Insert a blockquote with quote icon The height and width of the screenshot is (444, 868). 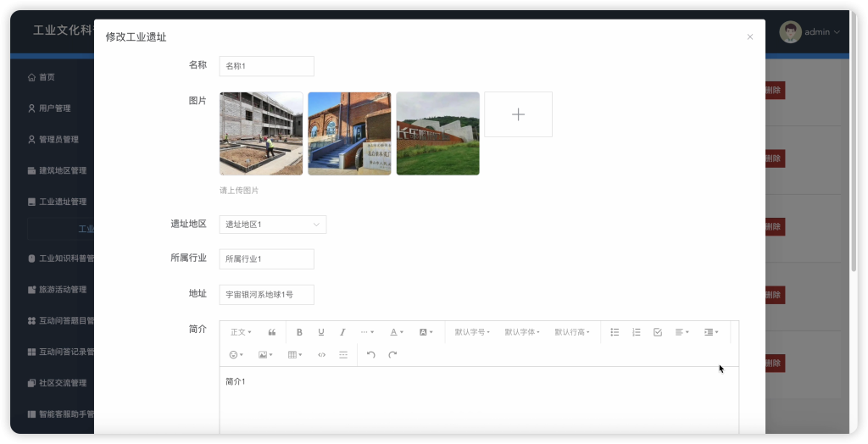point(272,332)
